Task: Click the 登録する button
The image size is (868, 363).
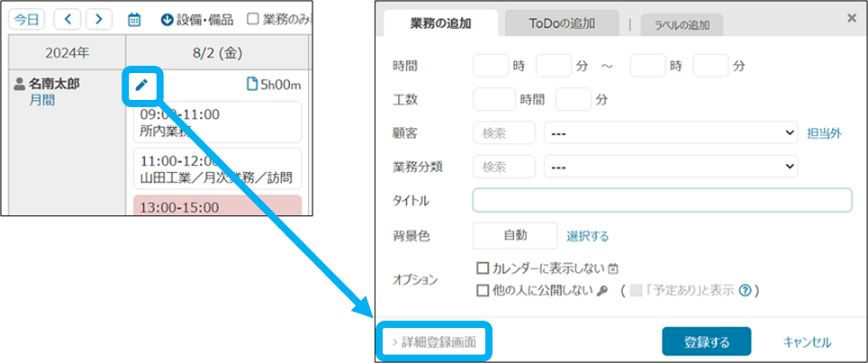Action: [706, 342]
